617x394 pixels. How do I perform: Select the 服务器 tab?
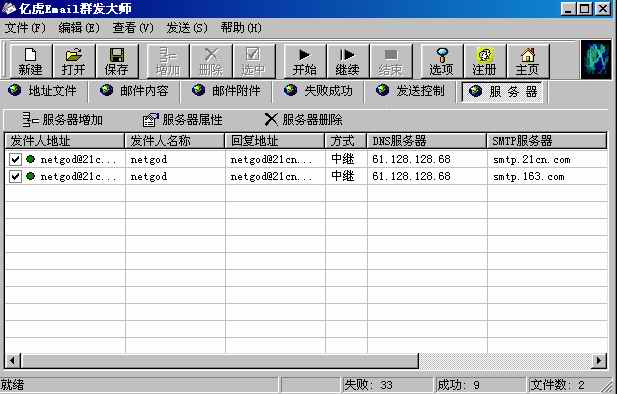click(x=503, y=92)
